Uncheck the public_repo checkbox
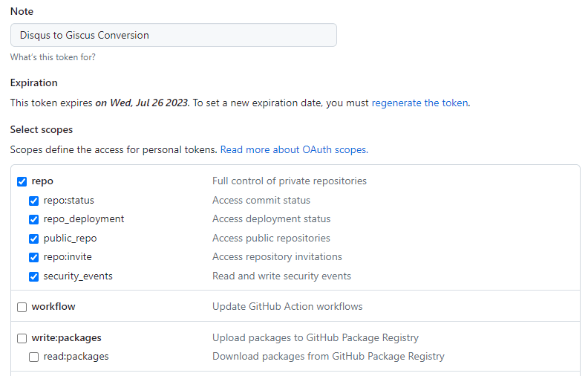 33,239
